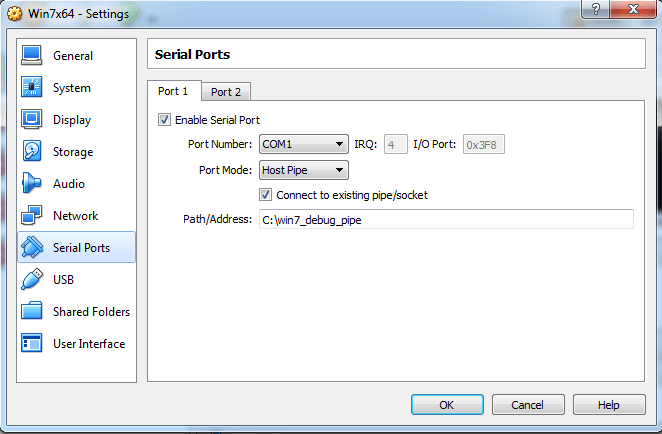Open the Port Mode Host Pipe dropdown
Image resolution: width=662 pixels, height=434 pixels.
click(x=303, y=170)
